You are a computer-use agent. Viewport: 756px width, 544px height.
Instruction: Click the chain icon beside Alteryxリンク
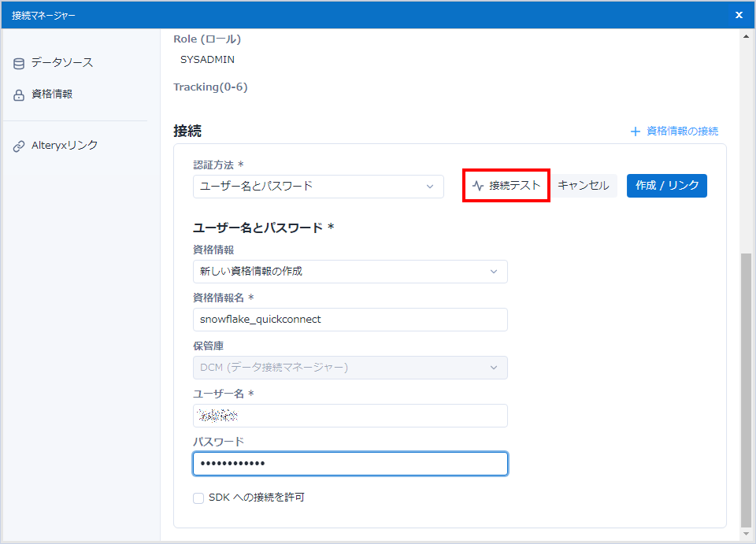coord(19,146)
